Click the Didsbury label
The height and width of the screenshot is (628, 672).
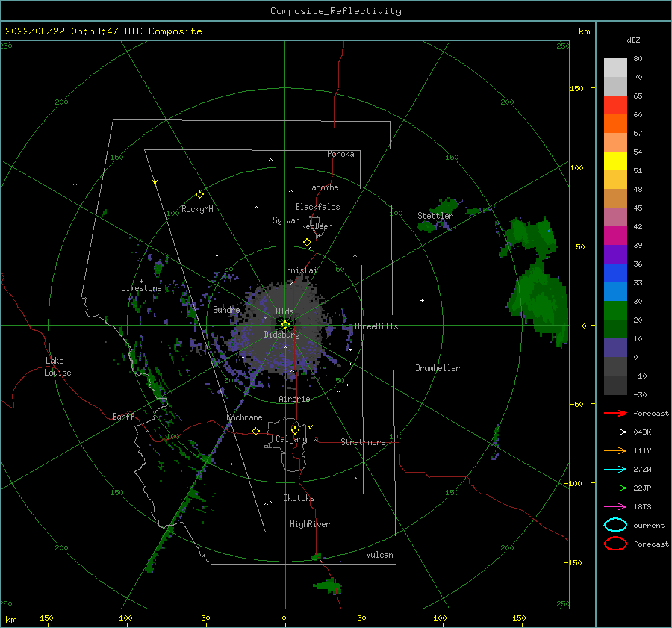tap(281, 335)
